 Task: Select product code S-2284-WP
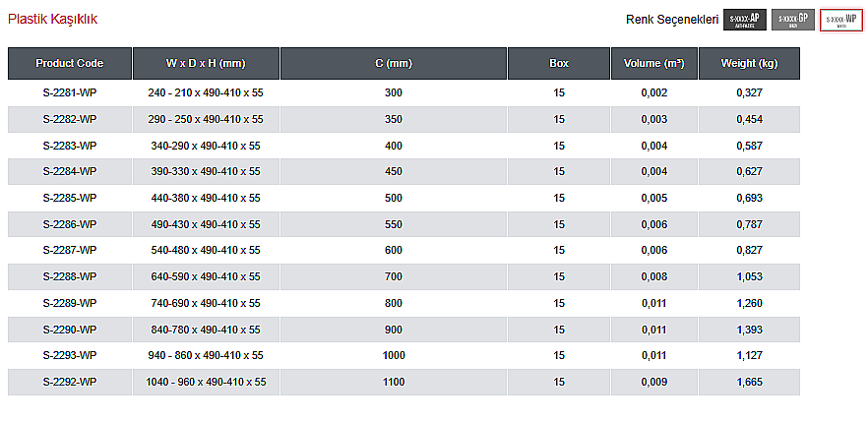pyautogui.click(x=70, y=171)
